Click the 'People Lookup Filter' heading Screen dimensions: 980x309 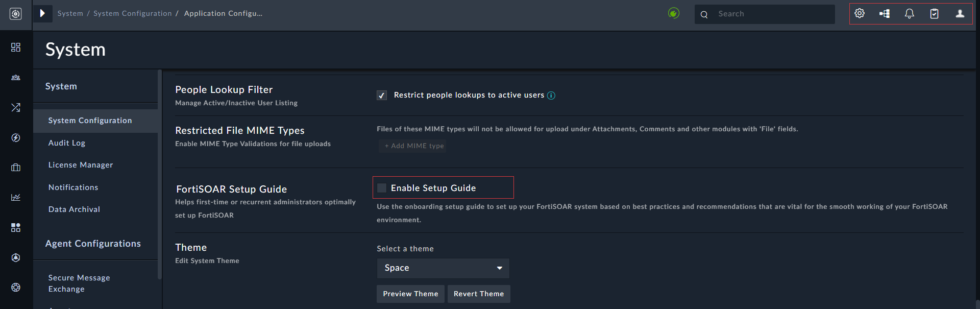point(224,90)
